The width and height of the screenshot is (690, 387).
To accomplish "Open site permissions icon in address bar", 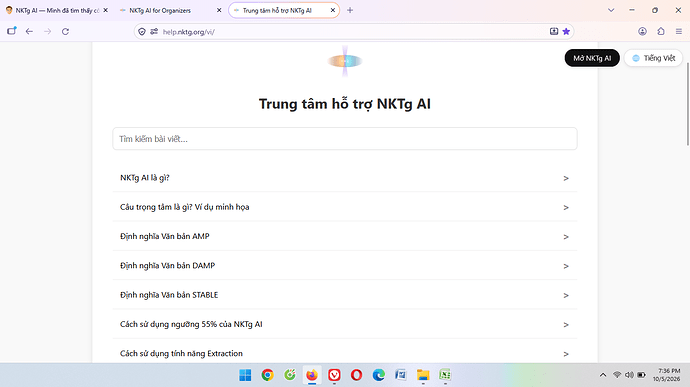I will 154,32.
